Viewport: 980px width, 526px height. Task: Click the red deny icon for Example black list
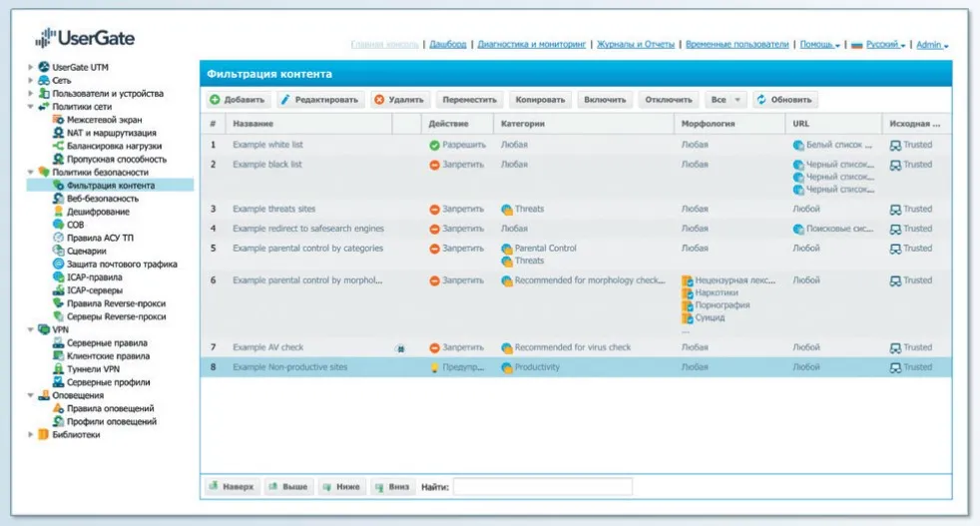(434, 165)
